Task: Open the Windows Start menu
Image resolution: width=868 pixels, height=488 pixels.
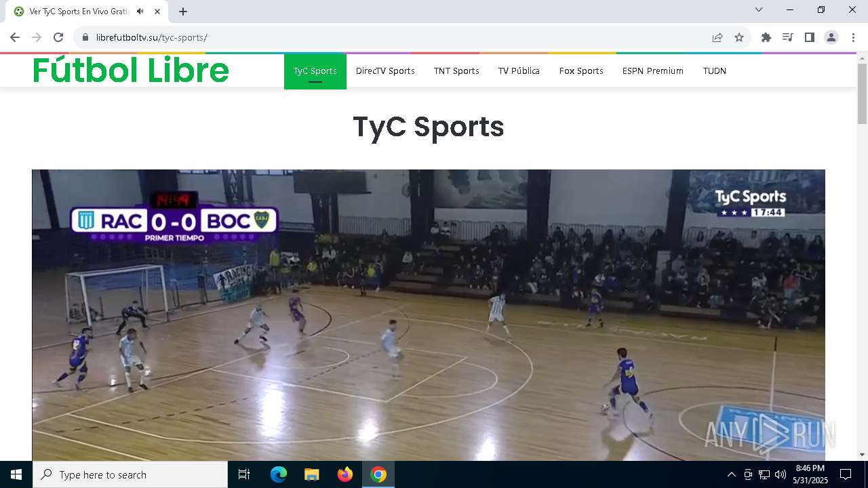Action: [16, 474]
